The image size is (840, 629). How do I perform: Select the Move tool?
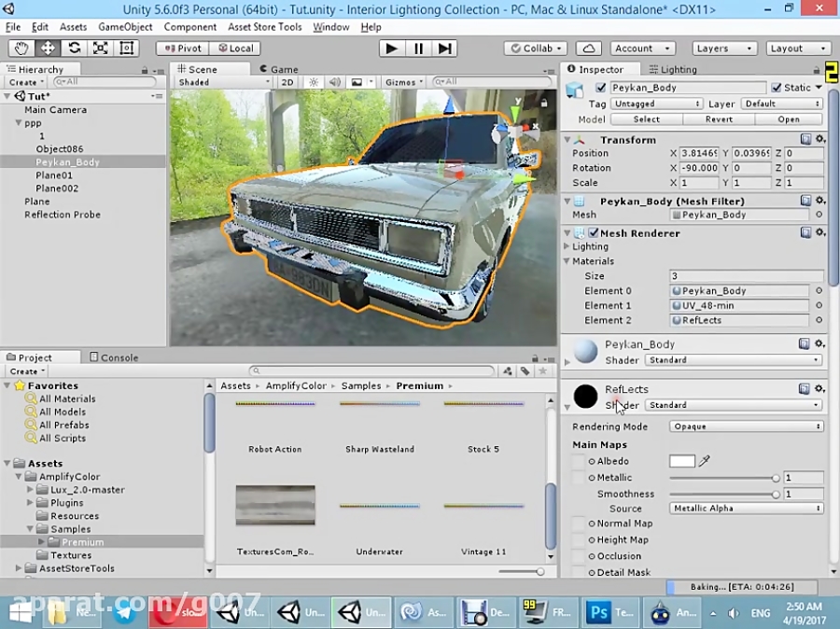click(x=47, y=48)
